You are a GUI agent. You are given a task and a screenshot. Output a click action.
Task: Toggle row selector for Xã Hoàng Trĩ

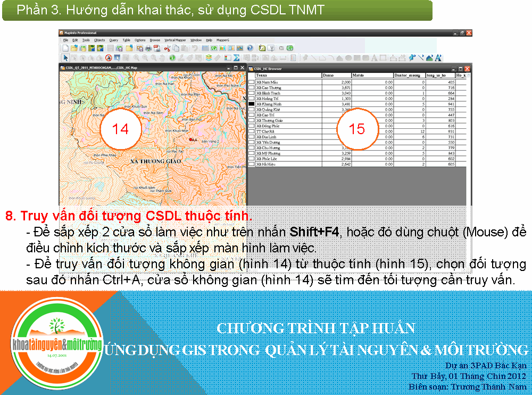[x=252, y=98]
